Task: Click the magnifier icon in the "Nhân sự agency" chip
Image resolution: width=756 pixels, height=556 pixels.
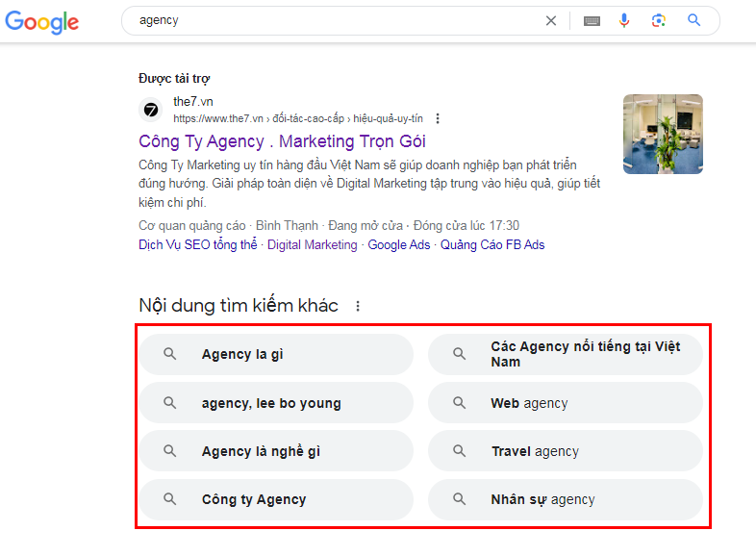Action: [x=459, y=499]
